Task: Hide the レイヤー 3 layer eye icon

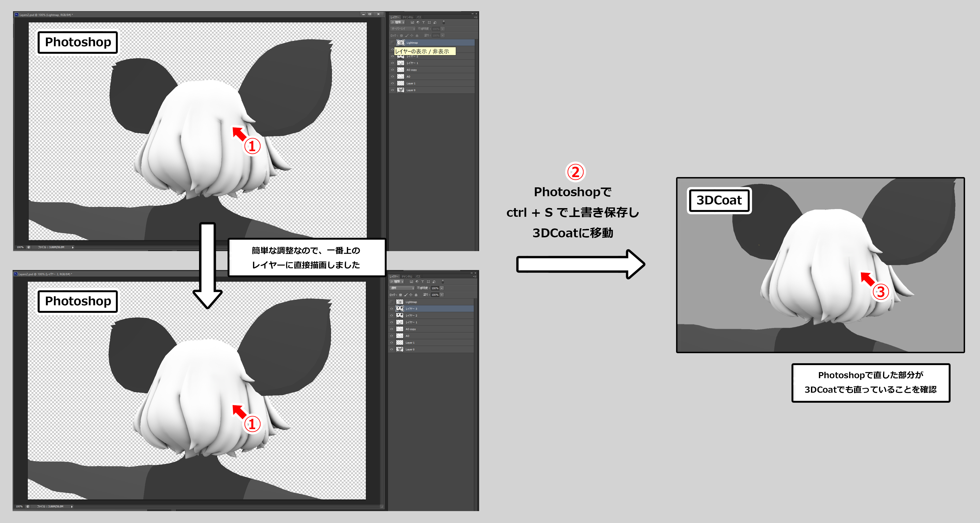Action: [x=392, y=309]
